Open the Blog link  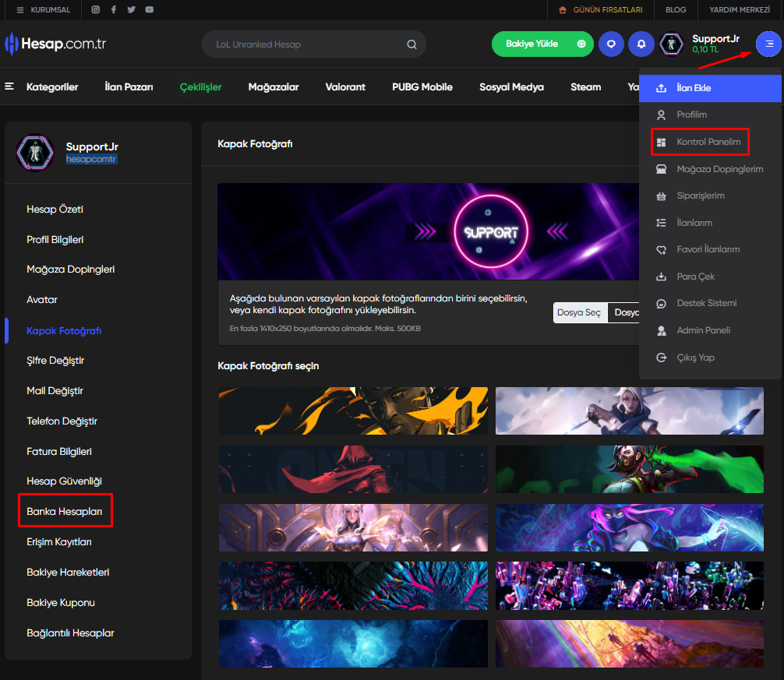coord(676,10)
